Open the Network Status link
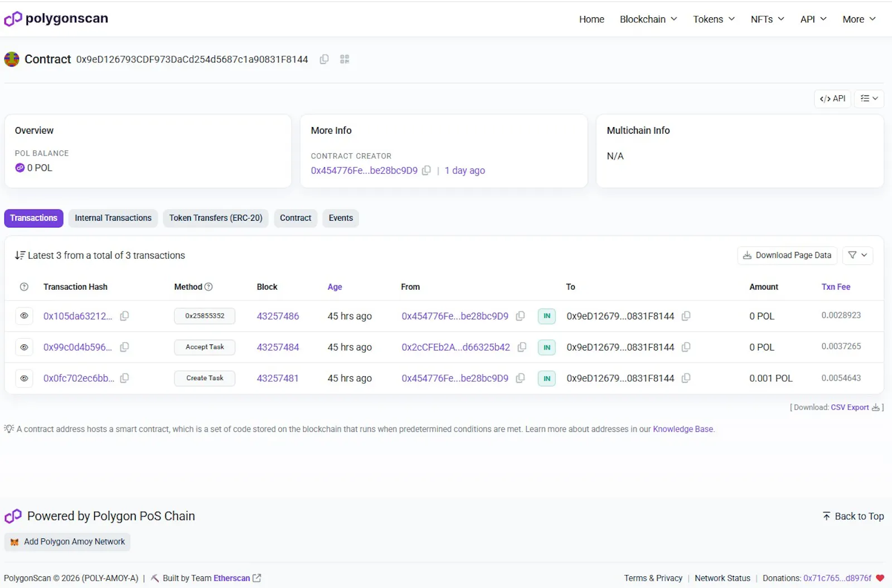The width and height of the screenshot is (892, 588). (x=722, y=578)
